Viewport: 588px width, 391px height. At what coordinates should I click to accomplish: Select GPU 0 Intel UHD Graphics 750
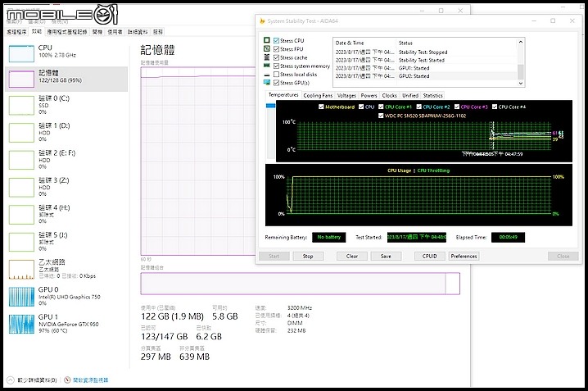tap(67, 297)
